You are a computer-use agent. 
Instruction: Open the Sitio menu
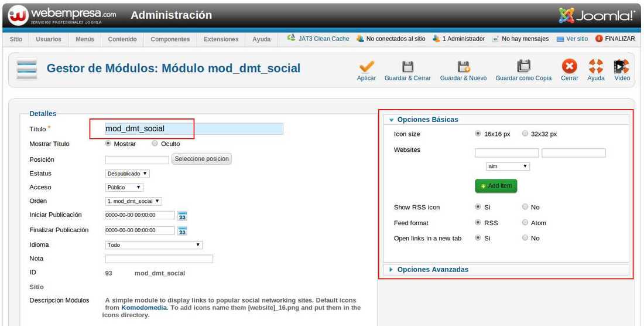point(16,39)
